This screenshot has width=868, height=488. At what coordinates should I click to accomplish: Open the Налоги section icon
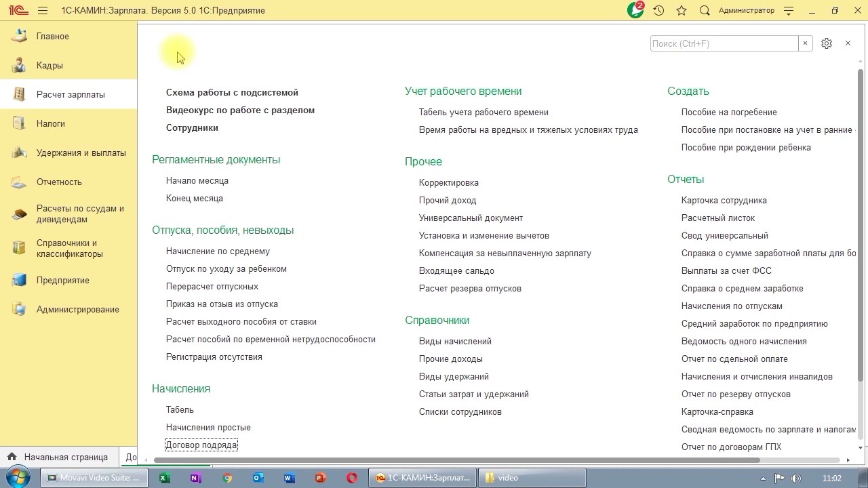point(19,123)
